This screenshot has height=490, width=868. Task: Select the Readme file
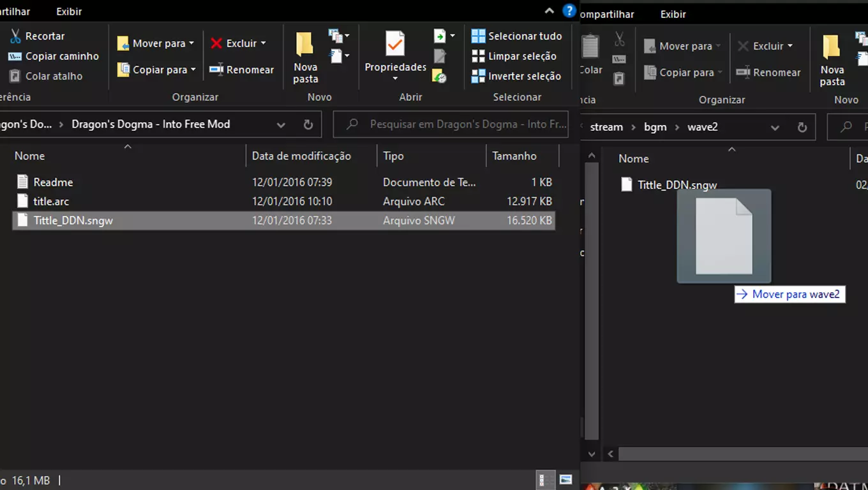pyautogui.click(x=283, y=182)
